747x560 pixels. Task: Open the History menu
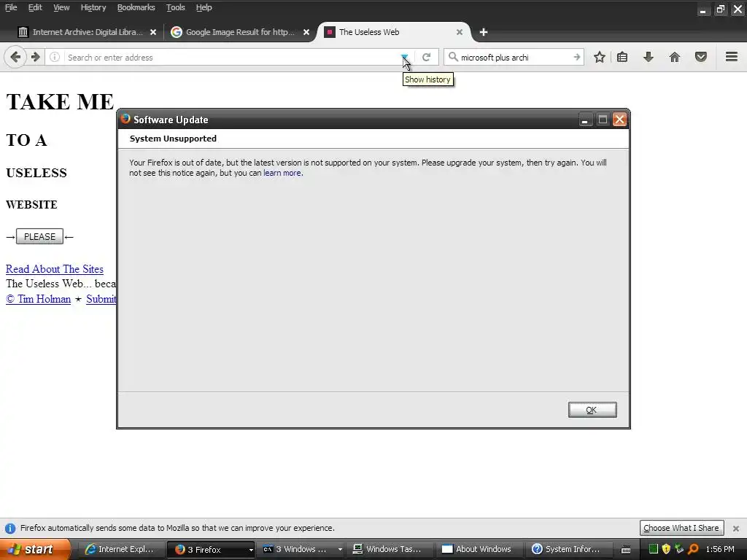pyautogui.click(x=93, y=7)
